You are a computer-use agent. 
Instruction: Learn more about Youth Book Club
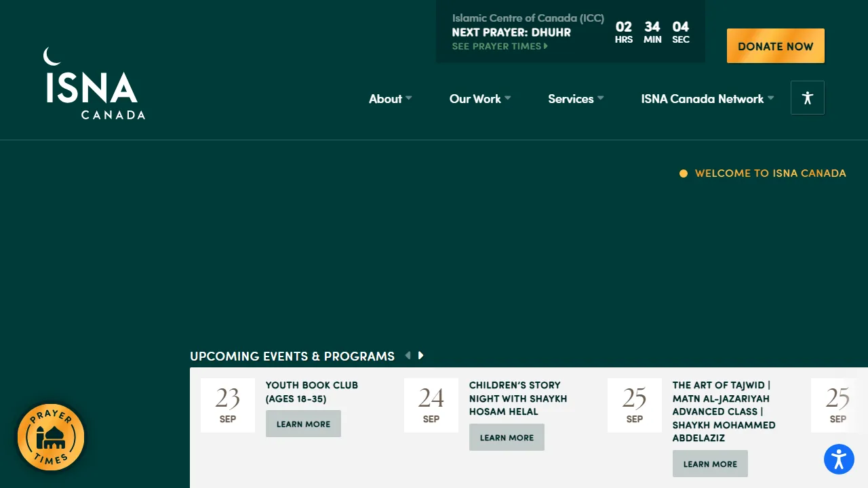pos(303,424)
